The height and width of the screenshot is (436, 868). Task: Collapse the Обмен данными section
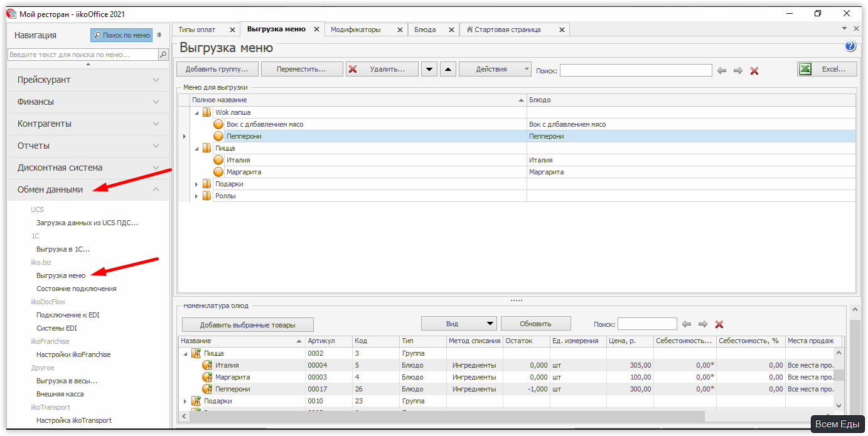tap(88, 189)
